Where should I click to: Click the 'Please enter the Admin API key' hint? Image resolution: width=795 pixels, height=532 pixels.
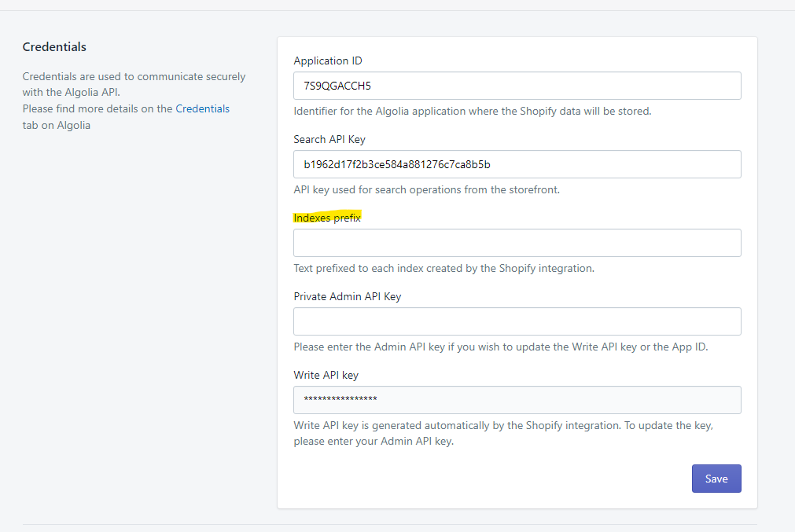pyautogui.click(x=500, y=347)
